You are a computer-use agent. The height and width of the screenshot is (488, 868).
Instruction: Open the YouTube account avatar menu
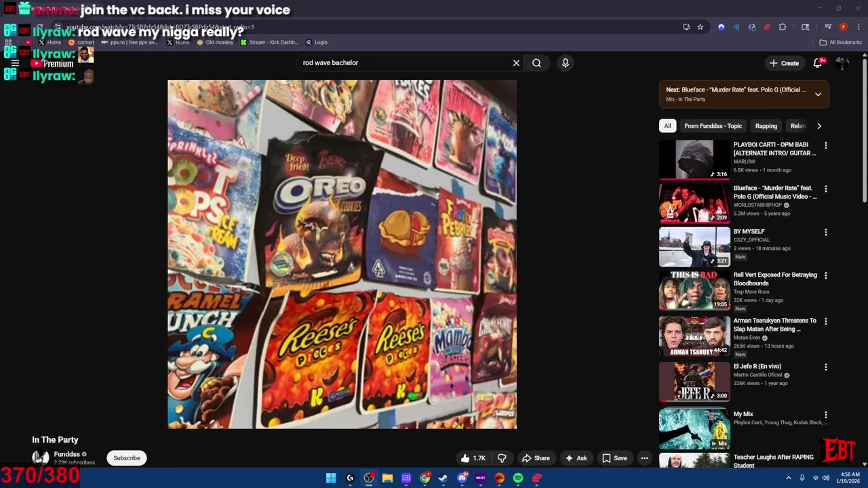click(x=842, y=63)
